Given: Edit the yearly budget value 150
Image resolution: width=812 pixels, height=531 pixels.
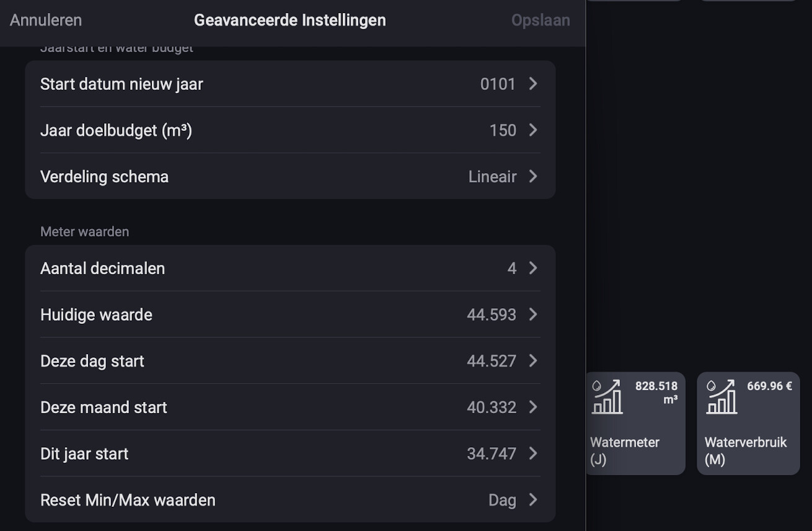Looking at the screenshot, I should [x=502, y=131].
